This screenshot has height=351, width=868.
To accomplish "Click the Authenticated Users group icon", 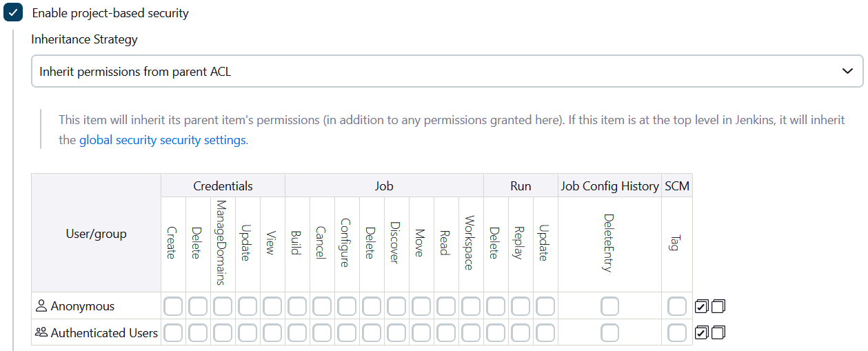I will (x=41, y=333).
